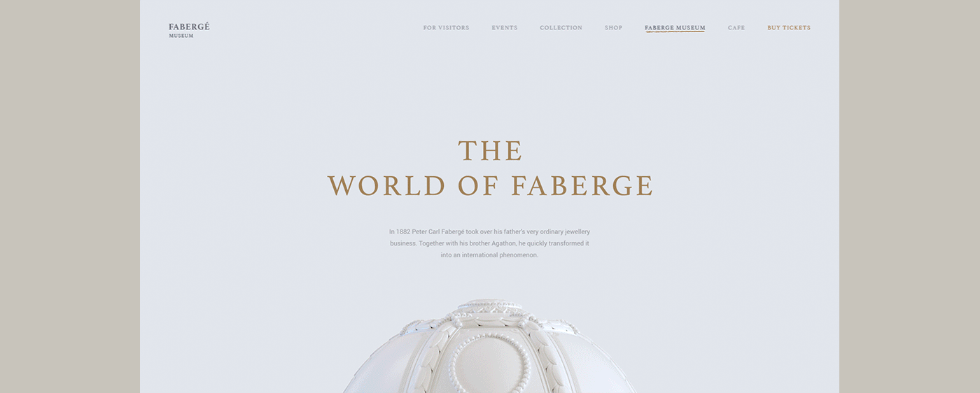The width and height of the screenshot is (980, 393).
Task: Visit the Shop navigation link
Action: [613, 28]
